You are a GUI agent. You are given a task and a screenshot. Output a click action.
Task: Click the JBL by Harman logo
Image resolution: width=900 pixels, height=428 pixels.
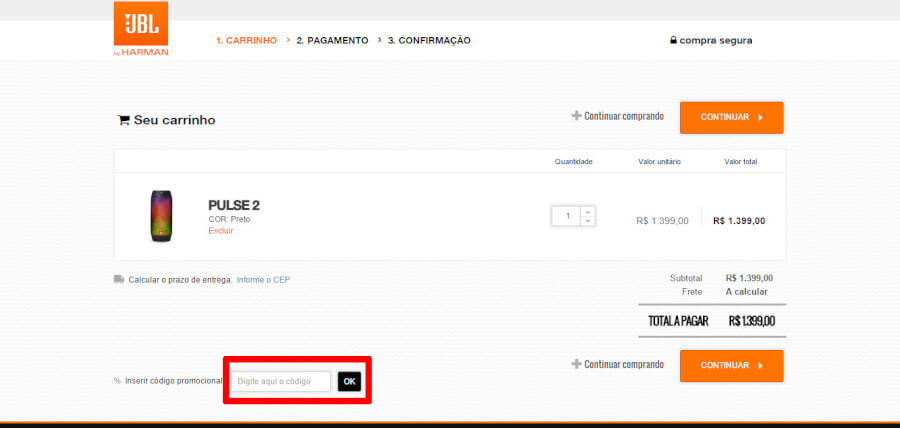click(x=141, y=29)
